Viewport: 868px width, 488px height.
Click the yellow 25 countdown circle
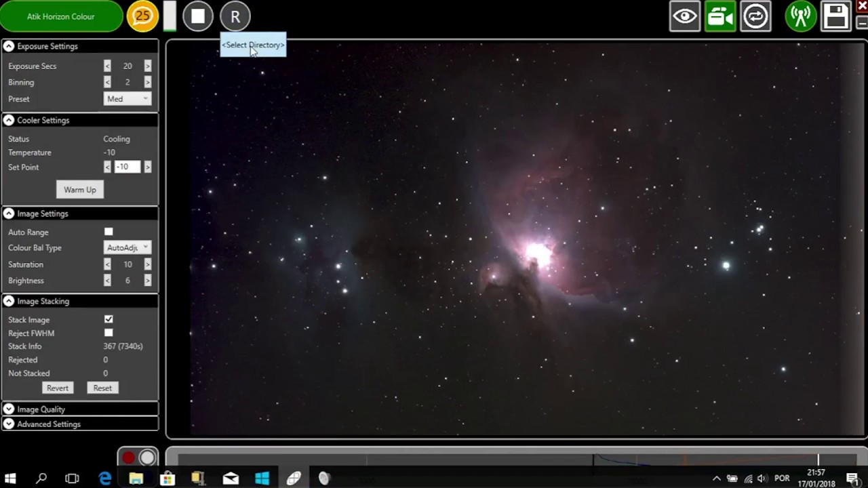click(142, 16)
